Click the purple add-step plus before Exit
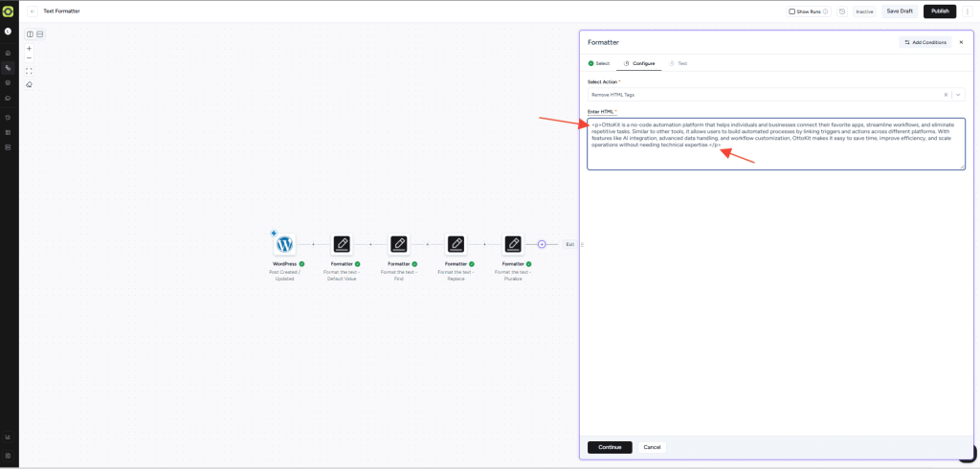 [x=542, y=244]
